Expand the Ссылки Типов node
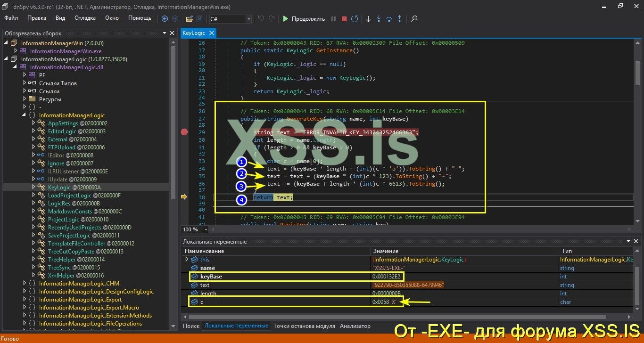Image resolution: width=644 pixels, height=343 pixels. (x=25, y=83)
